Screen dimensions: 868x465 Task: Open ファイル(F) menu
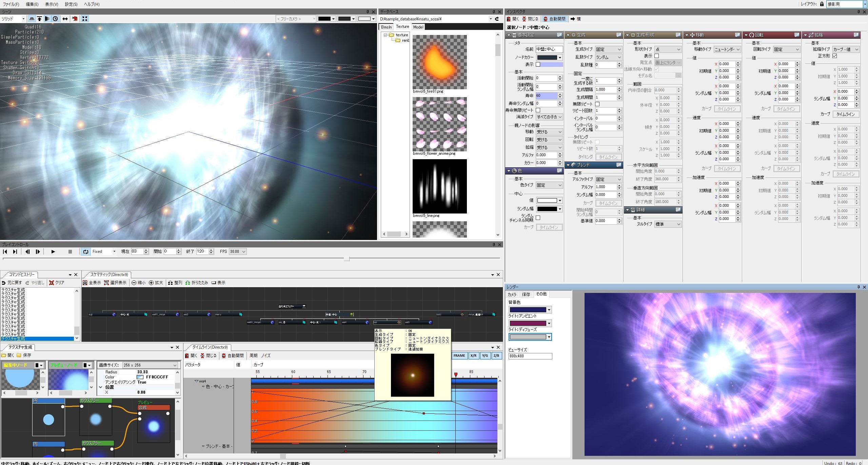pos(11,4)
